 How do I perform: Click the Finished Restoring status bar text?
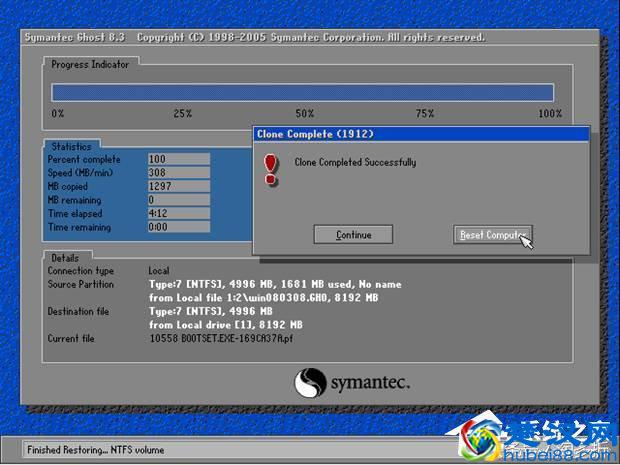(x=96, y=450)
